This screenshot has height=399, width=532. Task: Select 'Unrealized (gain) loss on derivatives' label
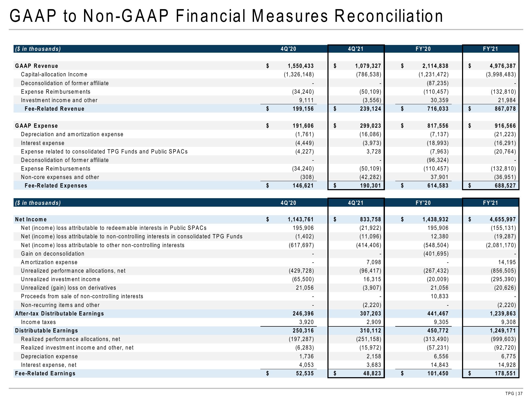[x=68, y=288]
